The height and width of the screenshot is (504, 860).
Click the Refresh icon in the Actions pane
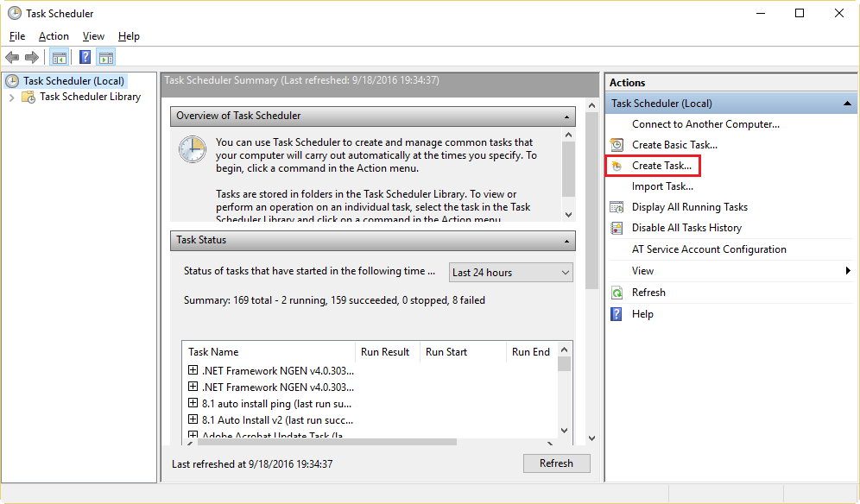[617, 292]
